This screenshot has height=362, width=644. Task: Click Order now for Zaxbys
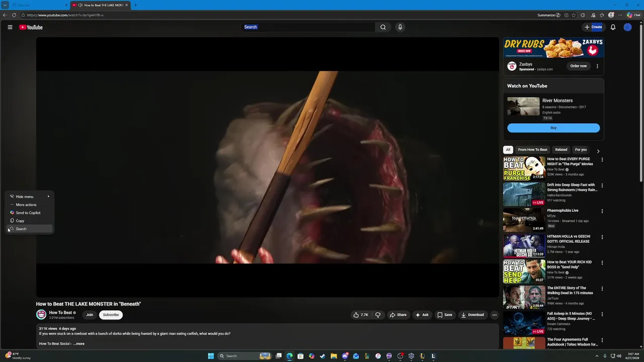click(579, 66)
